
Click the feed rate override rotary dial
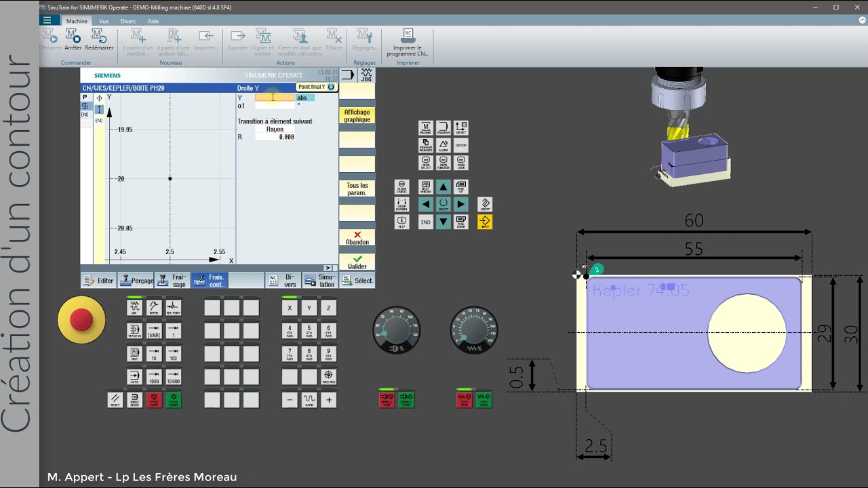pyautogui.click(x=474, y=330)
